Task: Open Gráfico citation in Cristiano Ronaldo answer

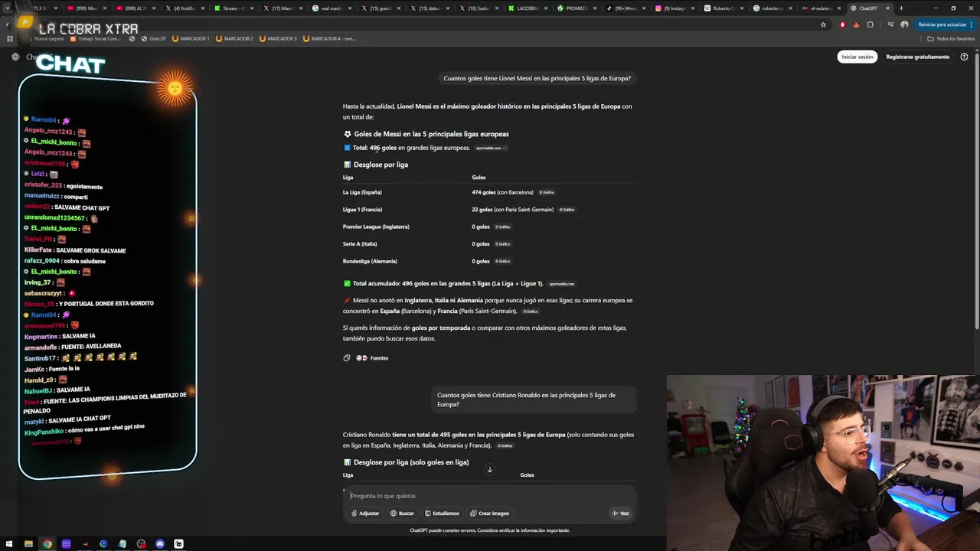Action: coord(505,445)
